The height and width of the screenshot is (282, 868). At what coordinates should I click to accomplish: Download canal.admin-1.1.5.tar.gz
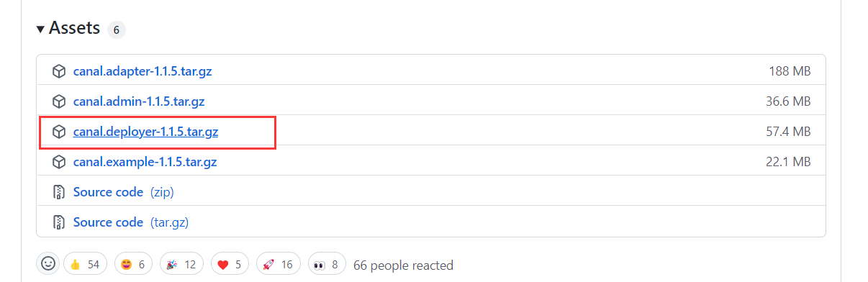(x=139, y=101)
